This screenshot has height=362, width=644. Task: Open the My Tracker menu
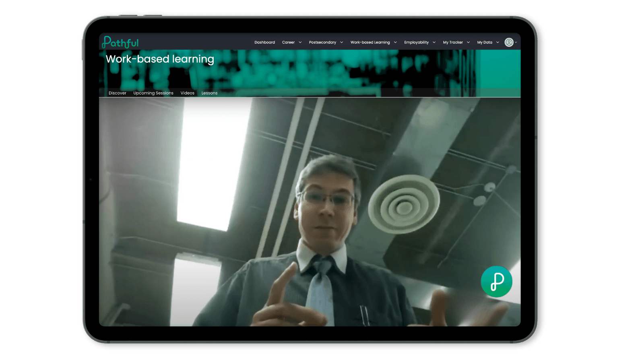pyautogui.click(x=453, y=42)
